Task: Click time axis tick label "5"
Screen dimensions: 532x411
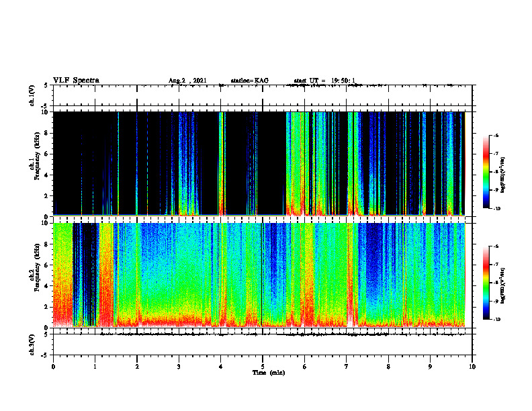Action: (263, 367)
